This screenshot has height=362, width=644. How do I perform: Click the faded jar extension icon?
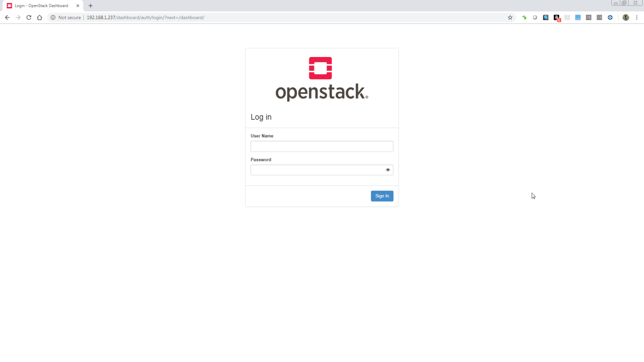tap(567, 18)
